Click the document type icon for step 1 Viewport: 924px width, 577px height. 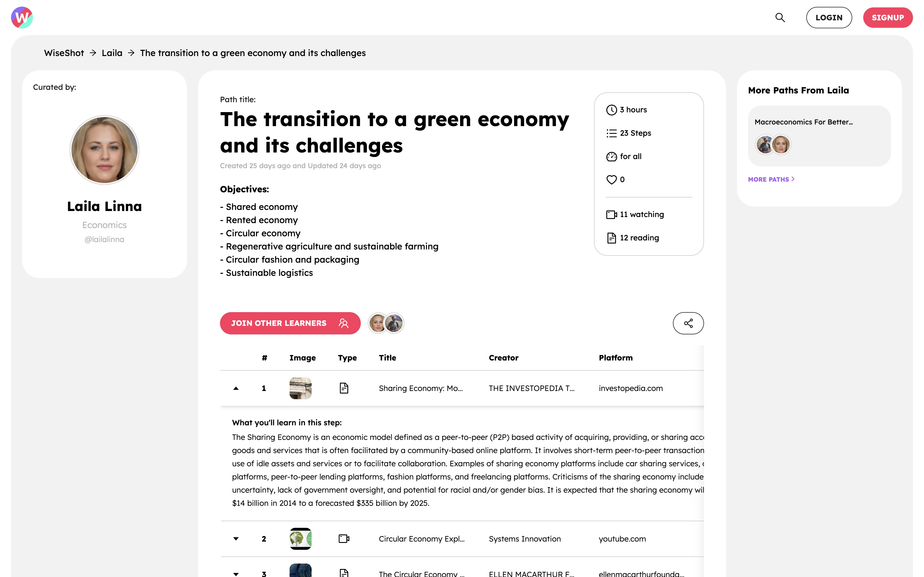344,388
